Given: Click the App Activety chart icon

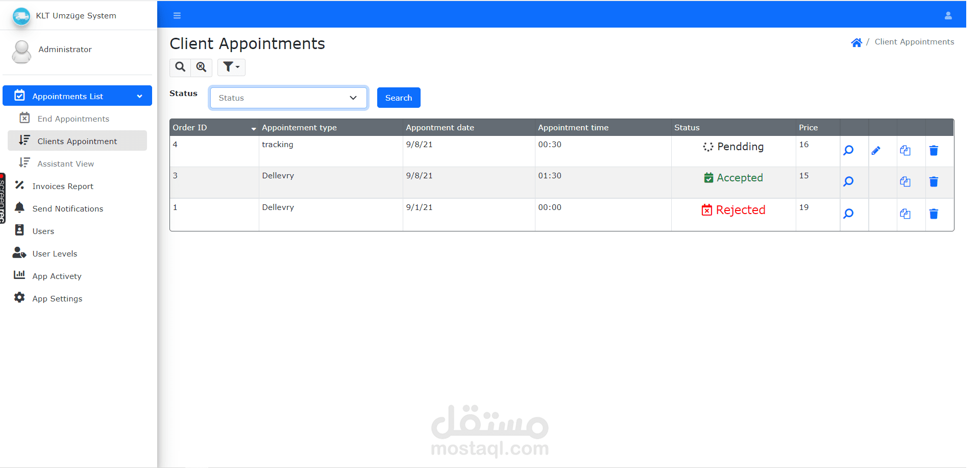Looking at the screenshot, I should (x=19, y=275).
